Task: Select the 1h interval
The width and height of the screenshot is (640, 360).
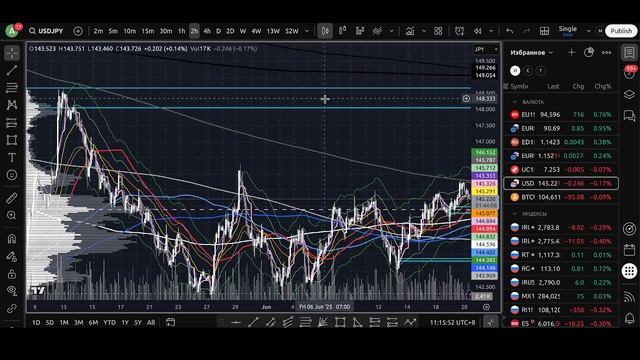Action: pyautogui.click(x=182, y=31)
